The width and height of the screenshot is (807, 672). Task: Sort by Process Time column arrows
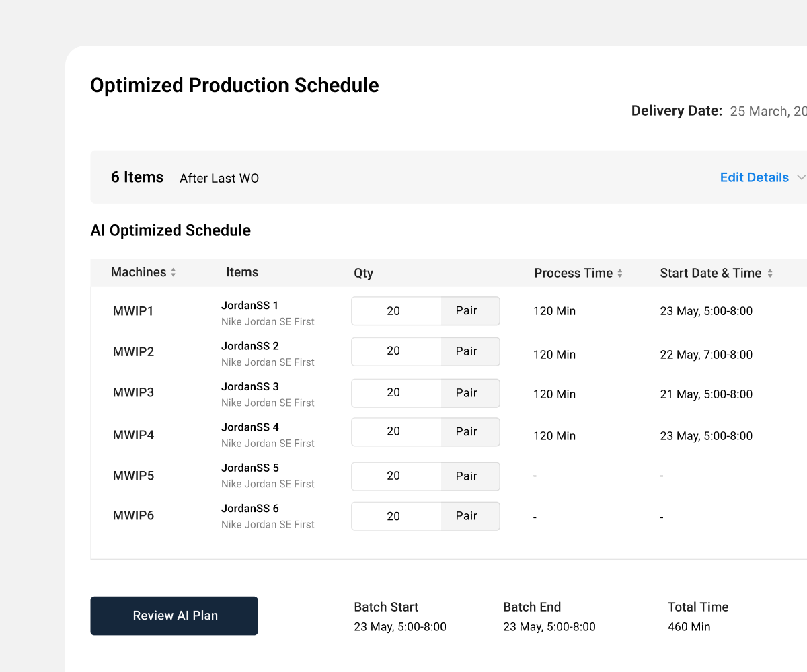tap(620, 274)
